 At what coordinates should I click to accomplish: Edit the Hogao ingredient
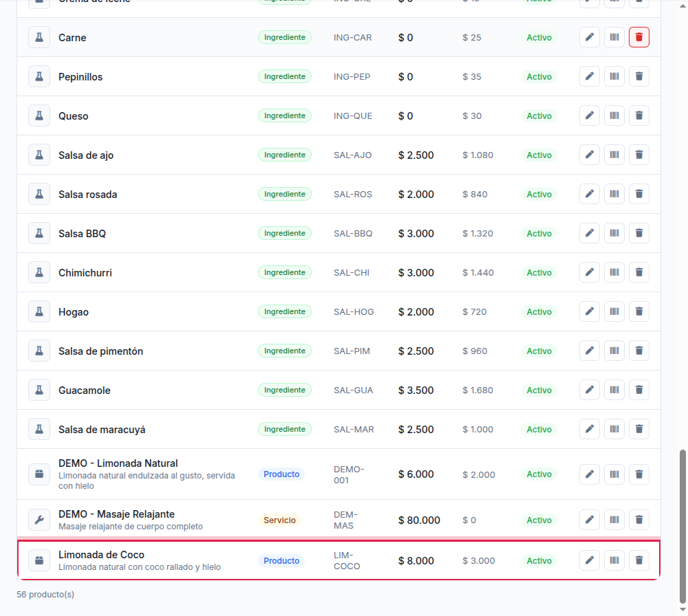590,311
